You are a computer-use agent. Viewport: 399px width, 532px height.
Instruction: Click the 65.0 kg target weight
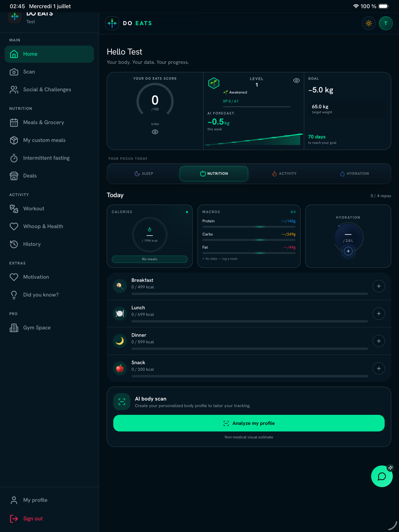(320, 107)
